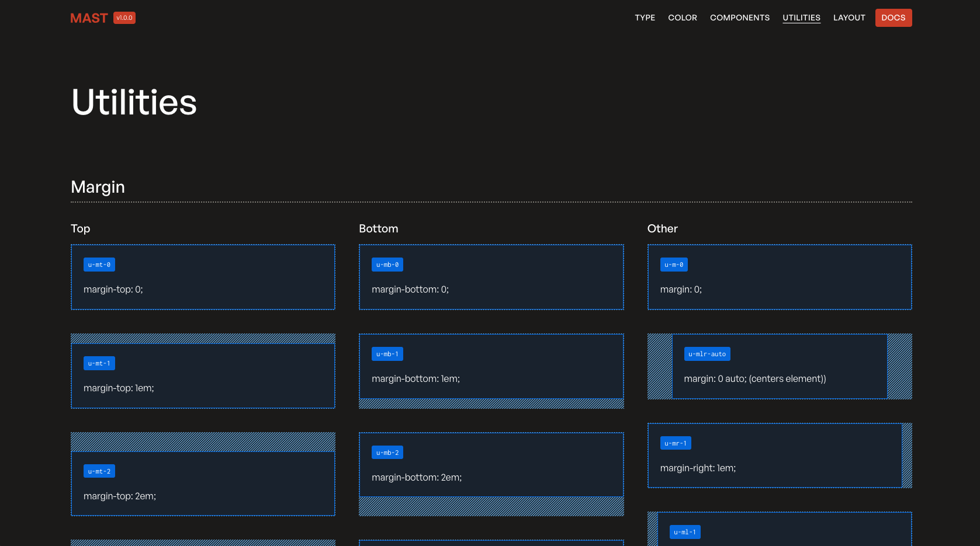Select the u-m-0 class chip
980x546 pixels.
point(674,265)
